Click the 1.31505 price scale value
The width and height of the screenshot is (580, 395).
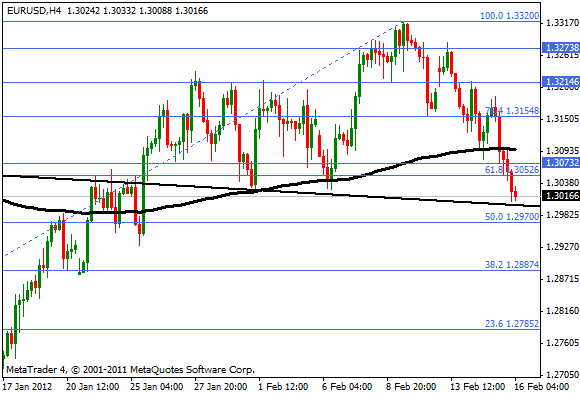point(562,119)
